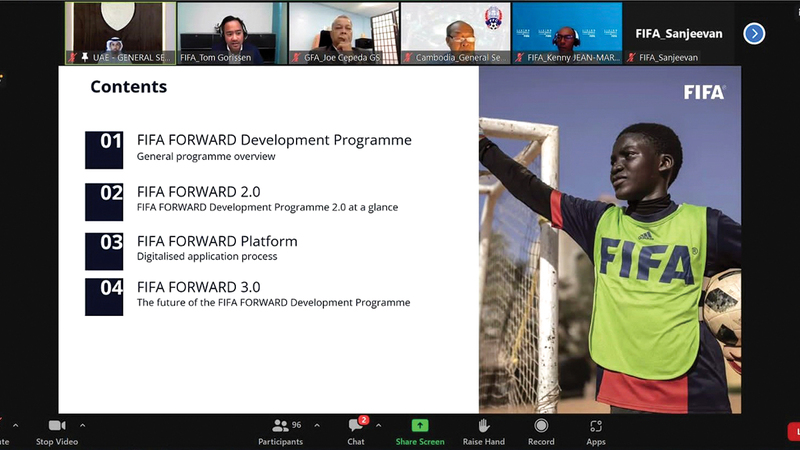Start recording with the Record button
This screenshot has width=800, height=450.
pos(541,426)
